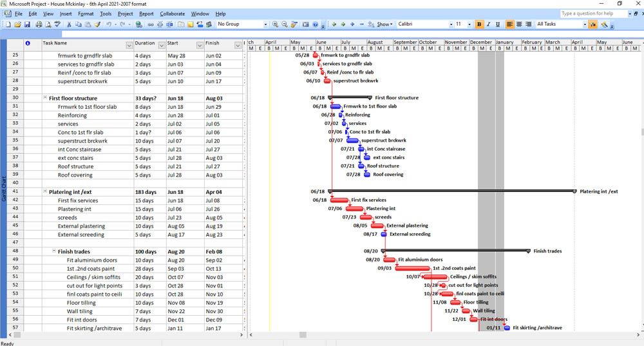The image size is (644, 346).
Task: Open Print Preview
Action: (48, 24)
